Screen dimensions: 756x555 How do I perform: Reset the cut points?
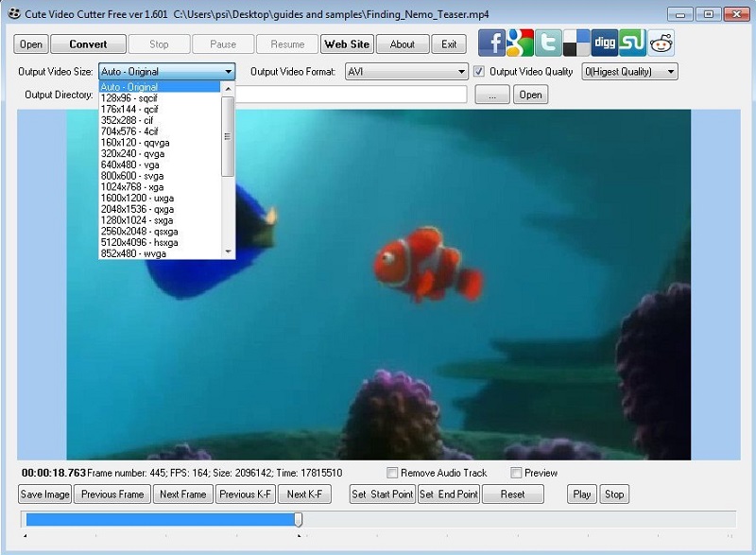click(x=512, y=494)
